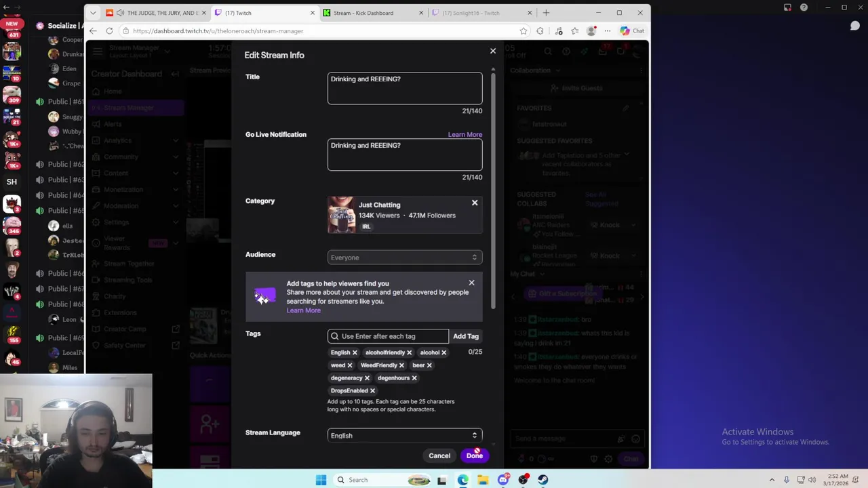Open the Copilot Chat button
This screenshot has width=868, height=488.
pyautogui.click(x=633, y=30)
